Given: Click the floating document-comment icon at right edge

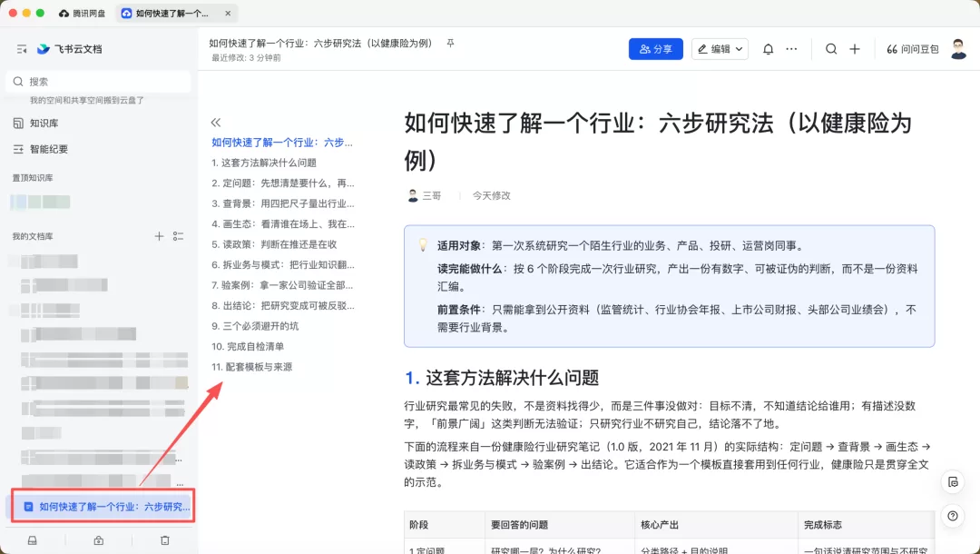Looking at the screenshot, I should click(953, 482).
